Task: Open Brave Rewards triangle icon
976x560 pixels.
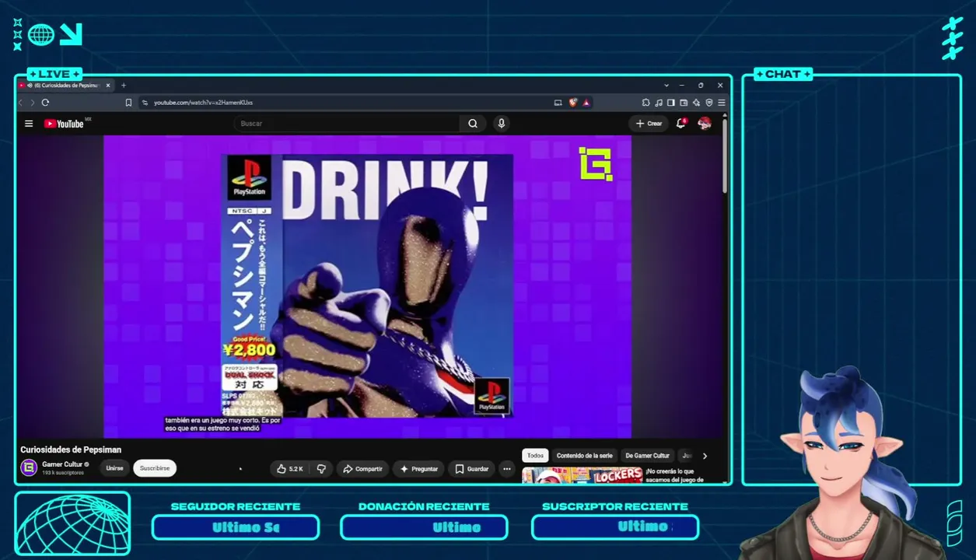Action: [586, 103]
